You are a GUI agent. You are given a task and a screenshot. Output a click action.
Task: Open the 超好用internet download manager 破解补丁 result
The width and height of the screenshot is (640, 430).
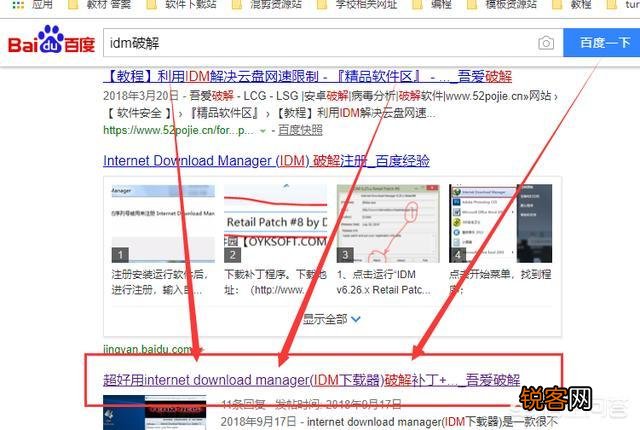[311, 380]
